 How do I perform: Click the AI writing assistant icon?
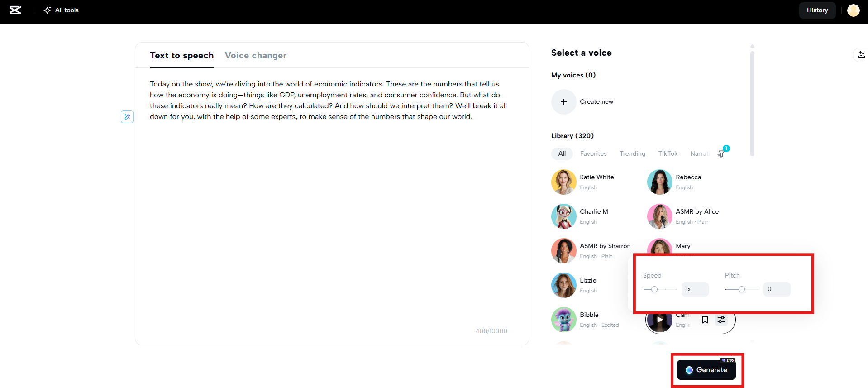tap(127, 117)
